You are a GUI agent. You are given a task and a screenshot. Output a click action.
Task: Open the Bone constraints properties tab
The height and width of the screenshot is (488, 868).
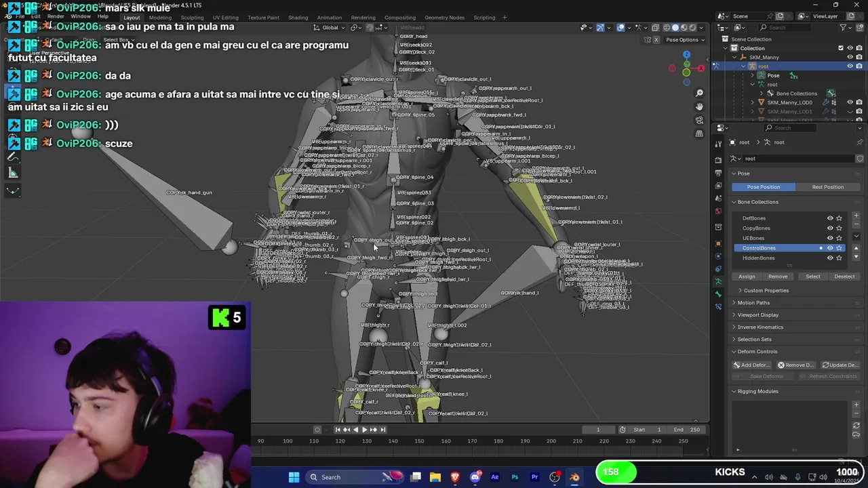coord(718,307)
